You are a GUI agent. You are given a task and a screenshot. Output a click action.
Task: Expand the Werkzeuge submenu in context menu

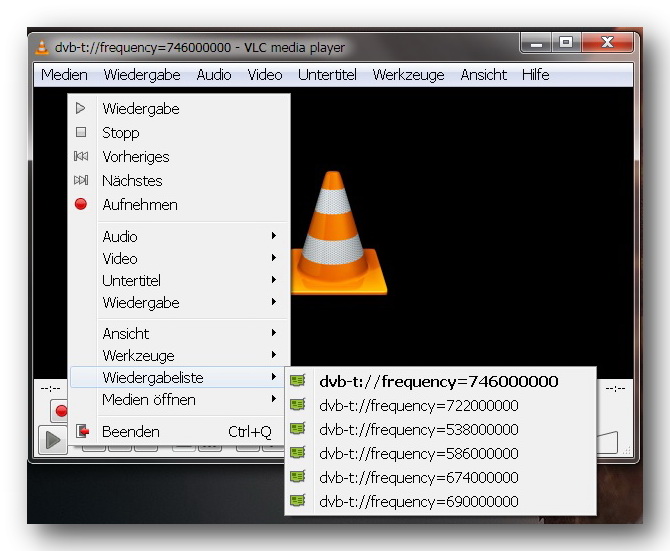(179, 355)
